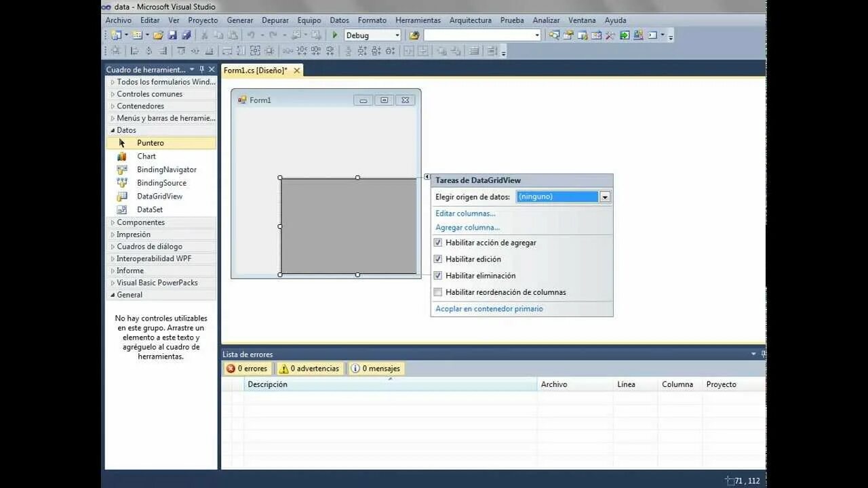
Task: Start debugging with the green play icon
Action: point(334,35)
